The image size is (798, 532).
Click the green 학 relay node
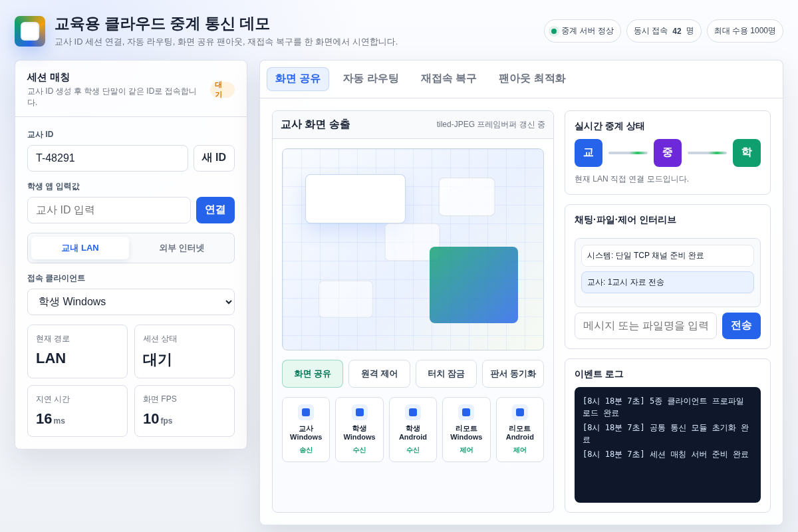coord(747,153)
